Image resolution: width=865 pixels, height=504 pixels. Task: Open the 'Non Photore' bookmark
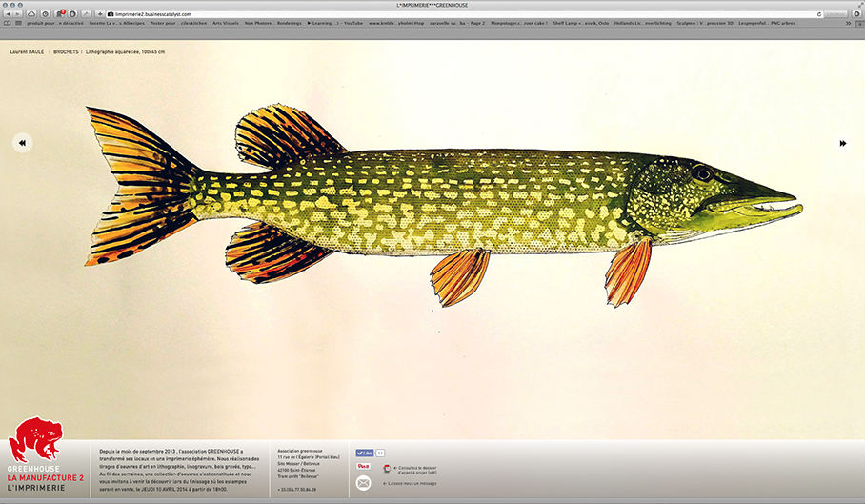(x=257, y=23)
